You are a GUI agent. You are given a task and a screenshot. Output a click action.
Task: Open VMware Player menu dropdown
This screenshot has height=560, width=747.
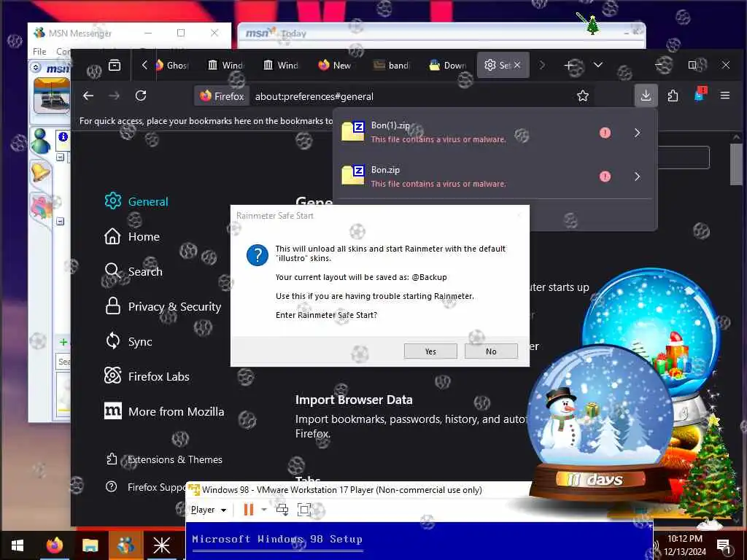pyautogui.click(x=208, y=510)
